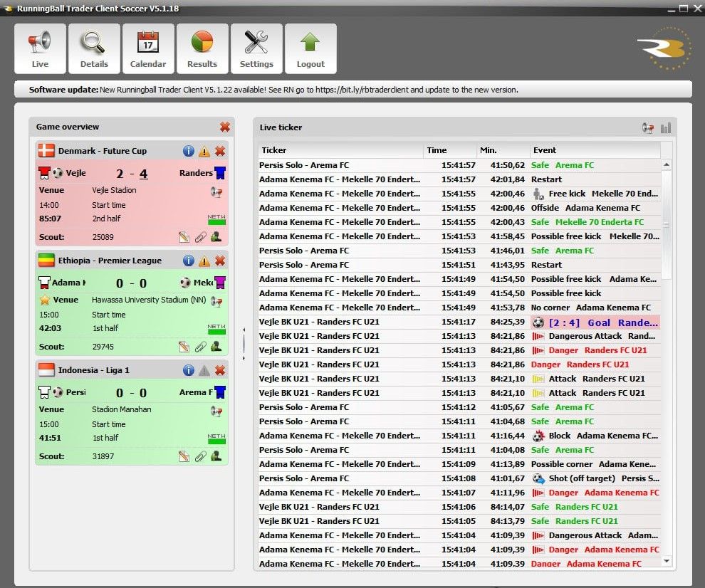This screenshot has height=588, width=705.
Task: Click the 42:03 match clock
Action: (x=50, y=329)
